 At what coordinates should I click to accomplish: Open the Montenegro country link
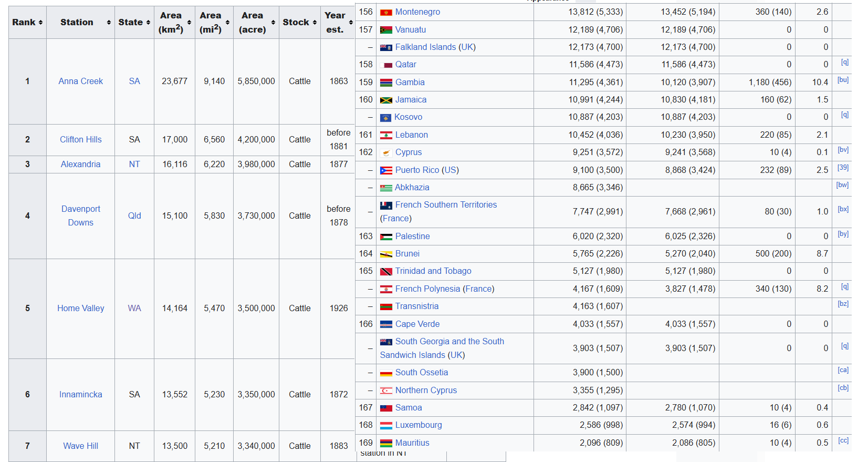[x=417, y=12]
